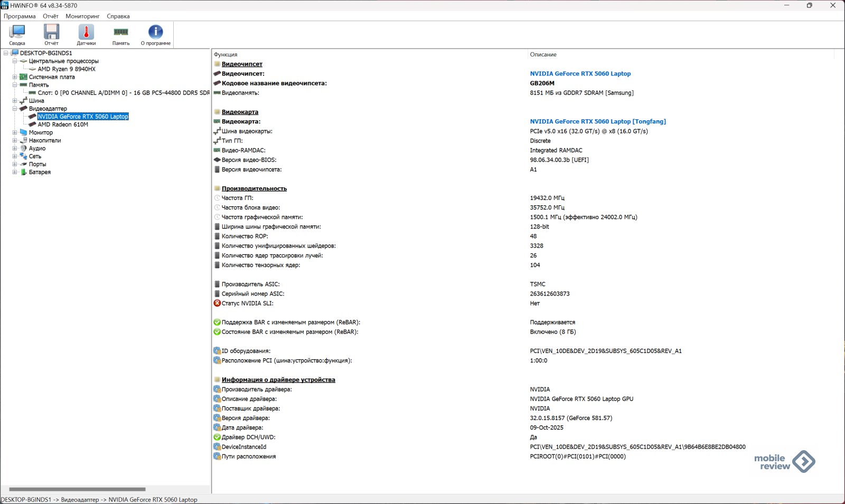Open the О программе info icon
This screenshot has width=845, height=504.
[x=155, y=35]
